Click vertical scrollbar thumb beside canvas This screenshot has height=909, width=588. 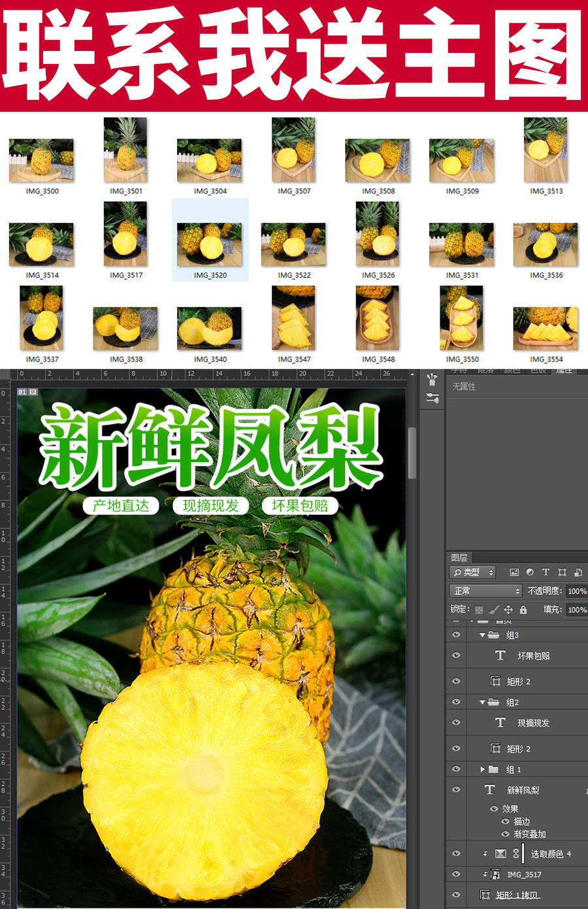click(412, 454)
